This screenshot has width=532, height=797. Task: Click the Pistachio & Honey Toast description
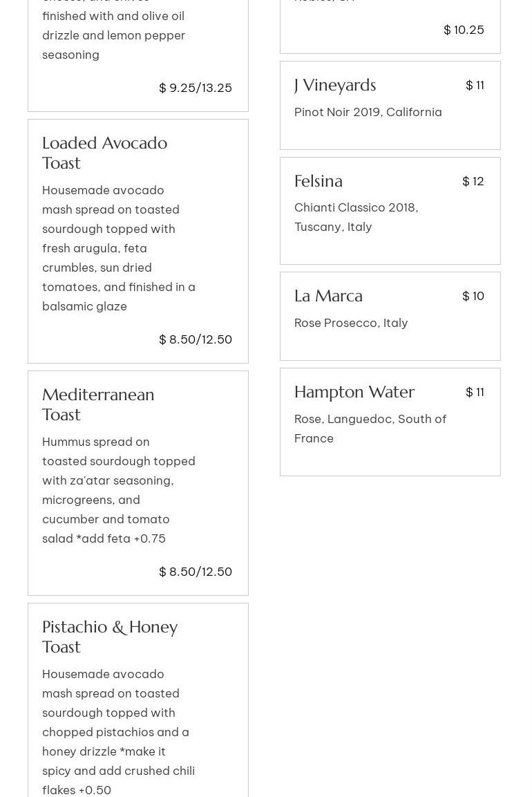(x=118, y=731)
